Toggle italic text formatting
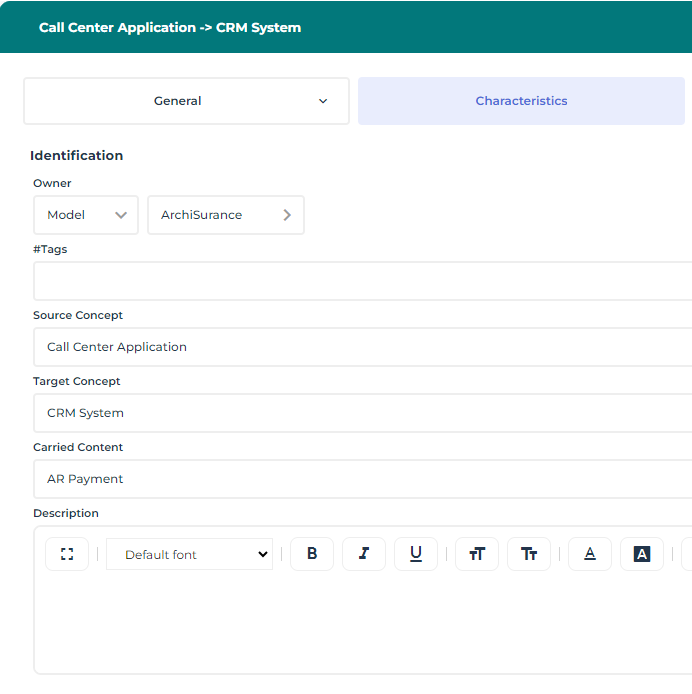 364,554
